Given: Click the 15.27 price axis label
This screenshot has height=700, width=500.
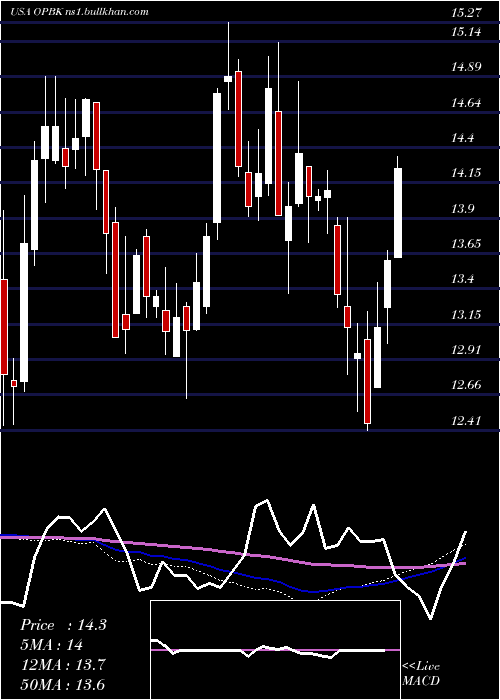Looking at the screenshot, I should coord(466,13).
